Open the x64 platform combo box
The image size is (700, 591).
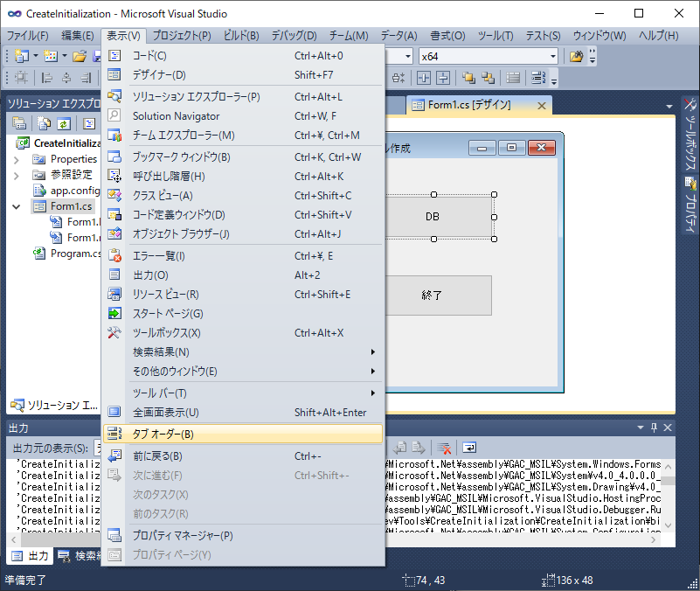point(552,56)
